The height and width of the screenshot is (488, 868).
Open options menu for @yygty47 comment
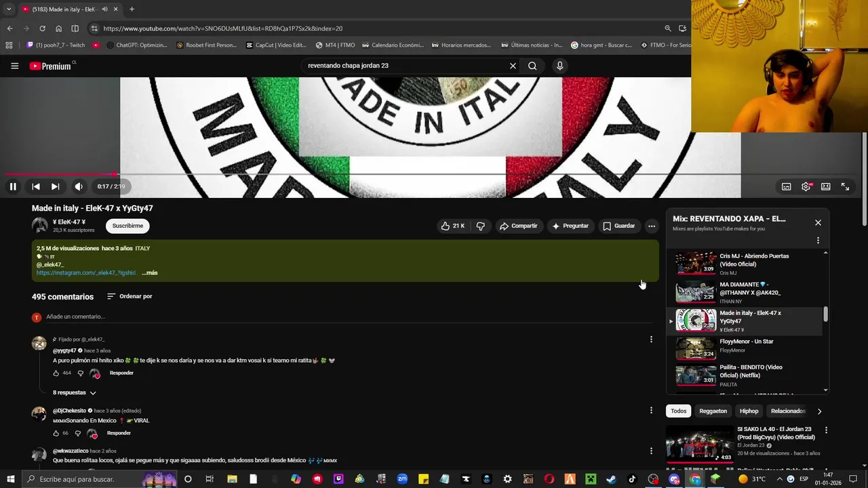(x=651, y=339)
